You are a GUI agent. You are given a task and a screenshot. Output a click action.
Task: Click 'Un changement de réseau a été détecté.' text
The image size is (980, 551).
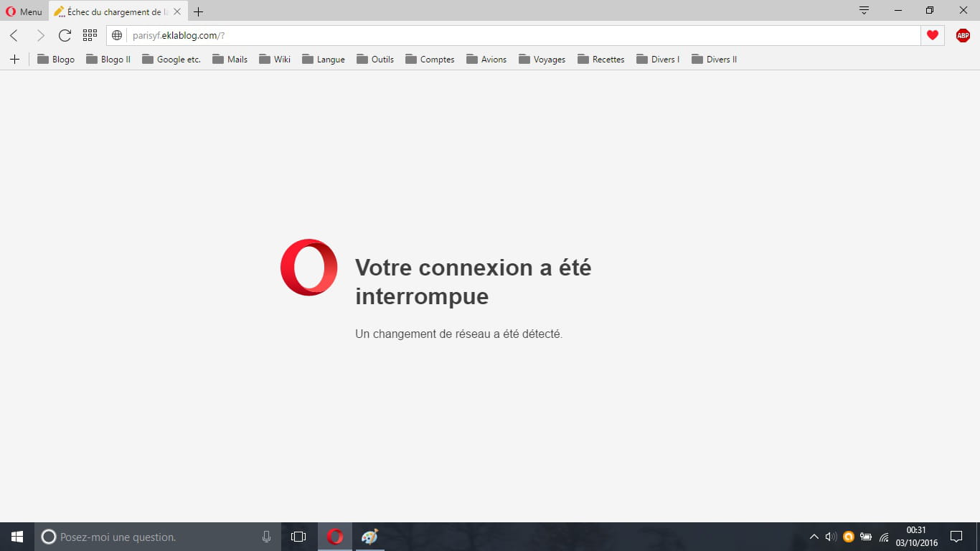coord(459,334)
